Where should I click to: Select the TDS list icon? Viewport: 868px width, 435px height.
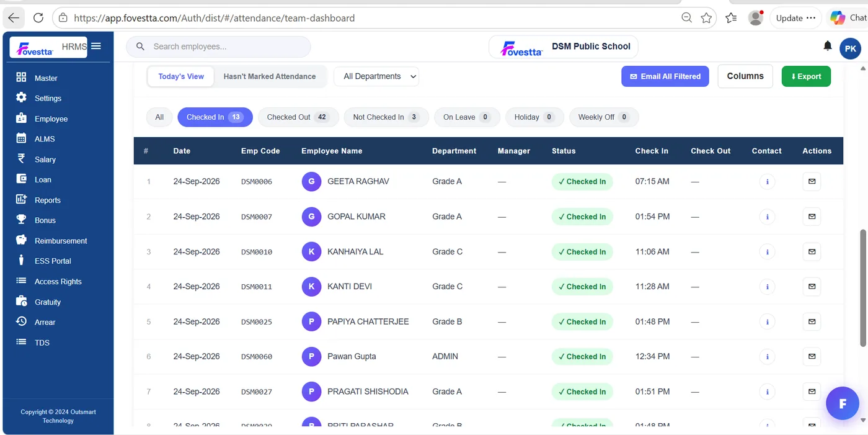click(x=21, y=342)
